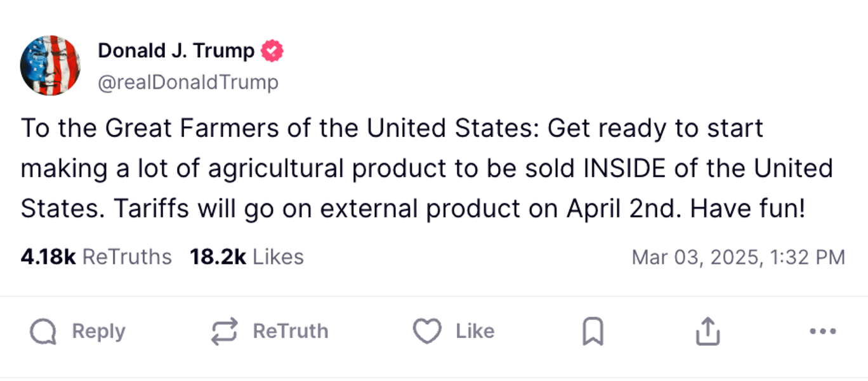Viewport: 868px width, 381px height.
Task: Click the Reply speech bubble icon
Action: 43,332
